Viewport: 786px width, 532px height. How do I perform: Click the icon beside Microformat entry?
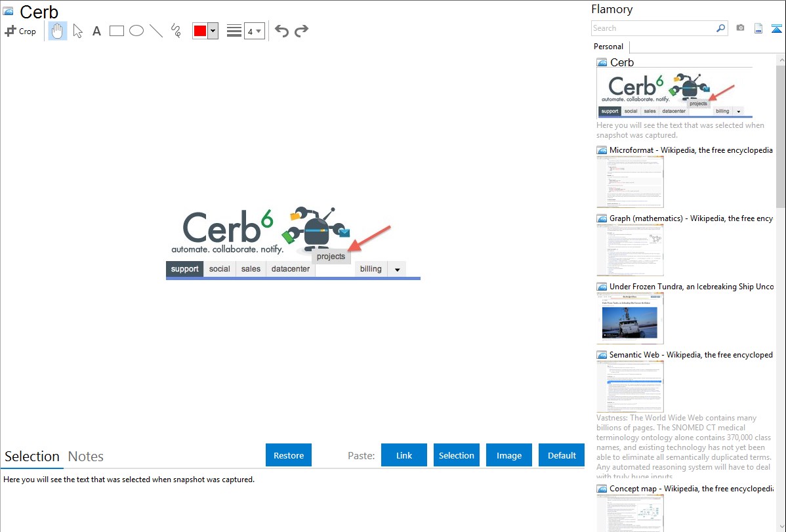[x=602, y=150]
